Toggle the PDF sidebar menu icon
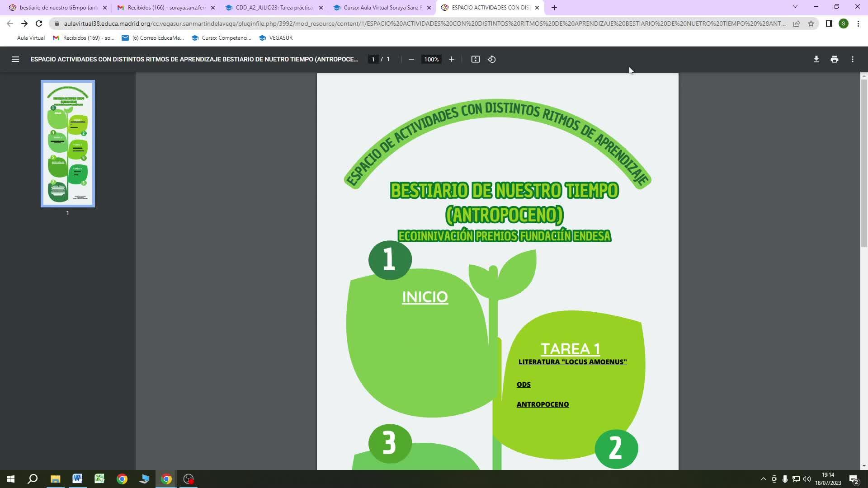Image resolution: width=868 pixels, height=488 pixels. [x=15, y=59]
